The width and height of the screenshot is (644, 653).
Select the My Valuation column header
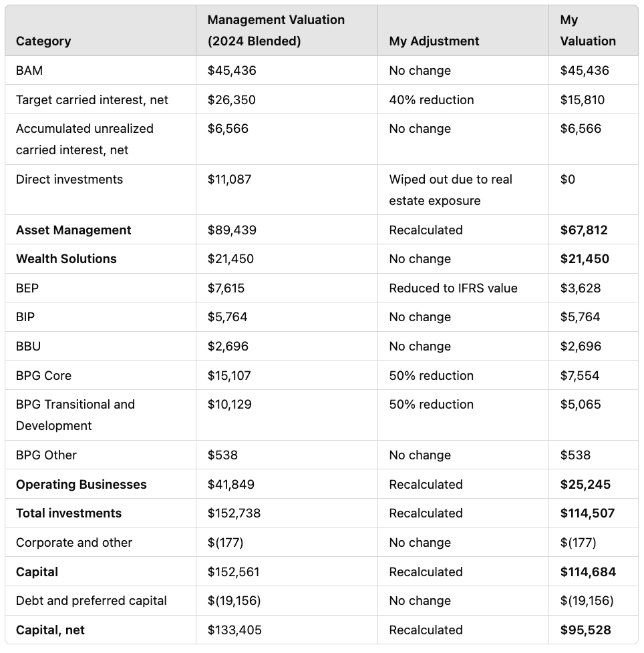point(588,30)
